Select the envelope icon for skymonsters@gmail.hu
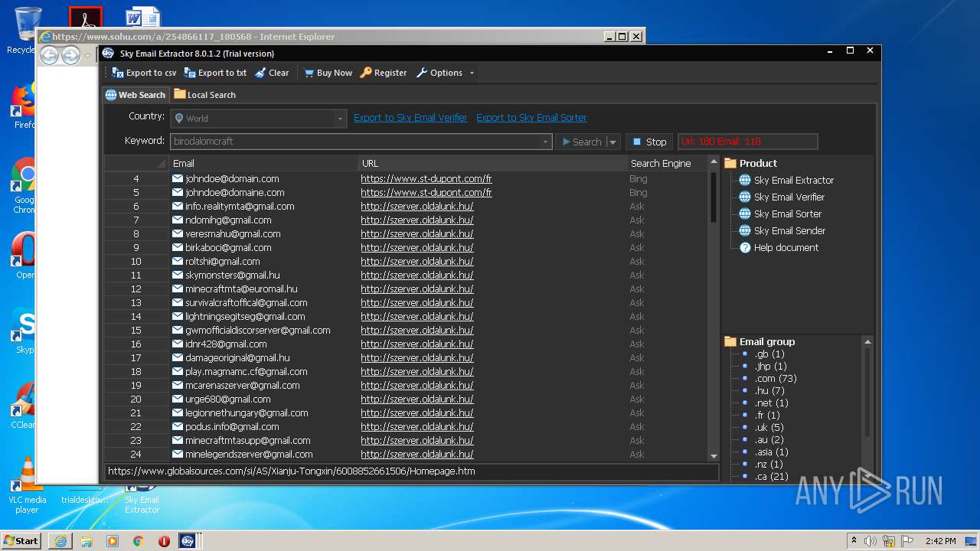 (178, 275)
